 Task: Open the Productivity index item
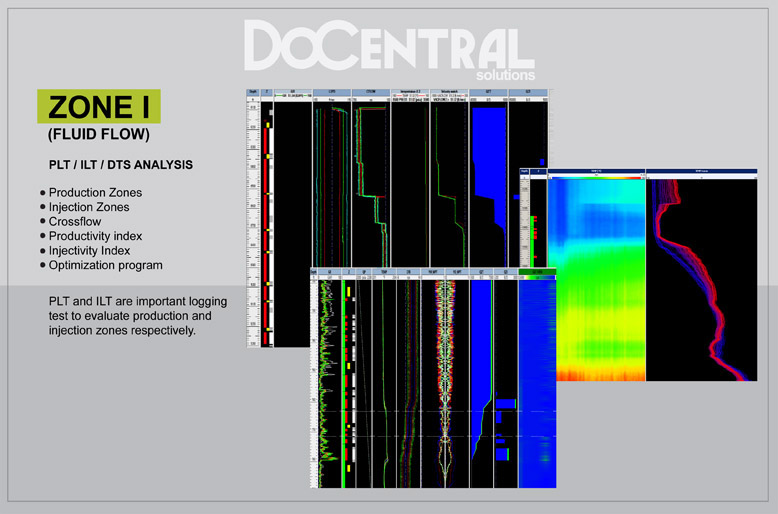coord(95,236)
